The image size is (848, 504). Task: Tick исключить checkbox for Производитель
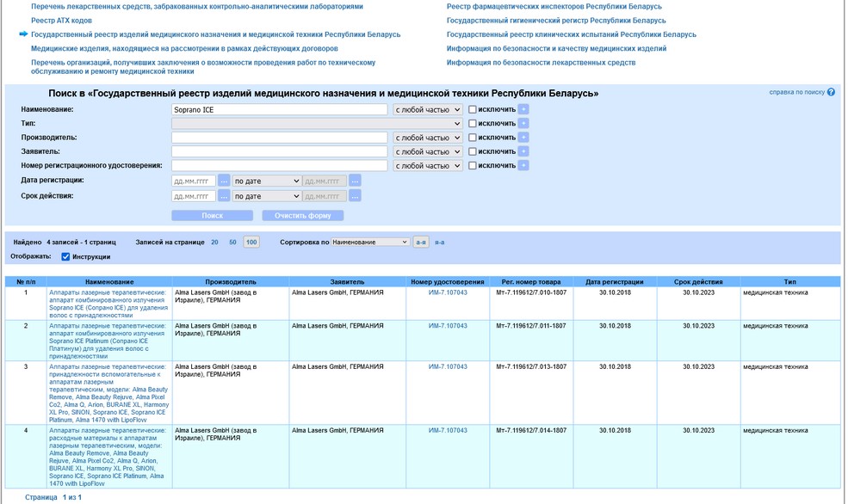(x=472, y=138)
